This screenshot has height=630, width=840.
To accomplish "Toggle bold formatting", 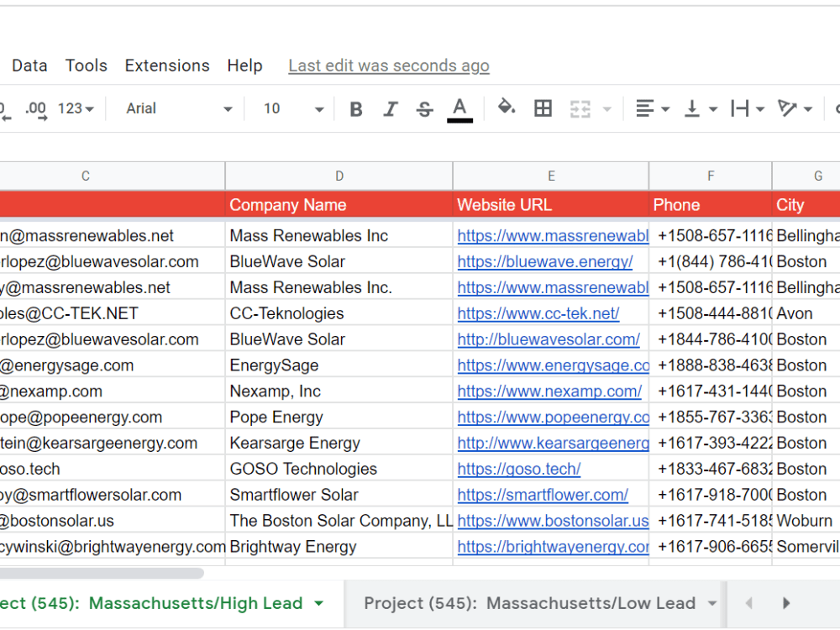I will point(355,109).
